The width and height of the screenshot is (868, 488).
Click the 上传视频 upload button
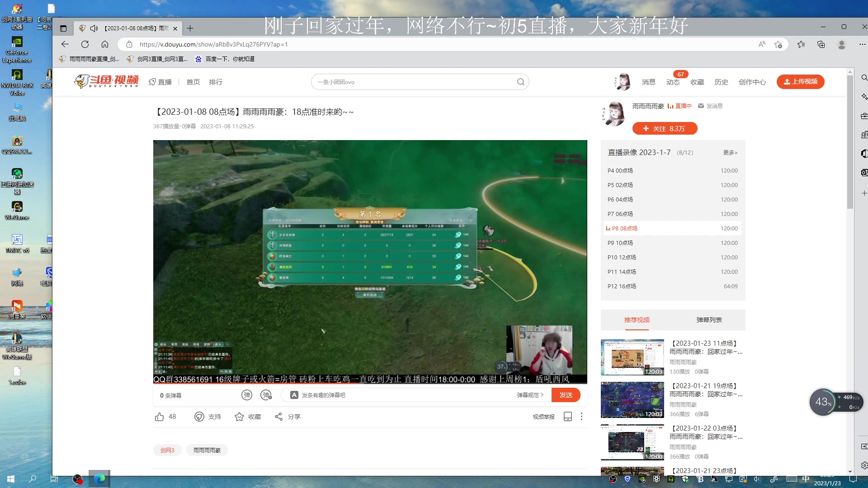click(801, 82)
